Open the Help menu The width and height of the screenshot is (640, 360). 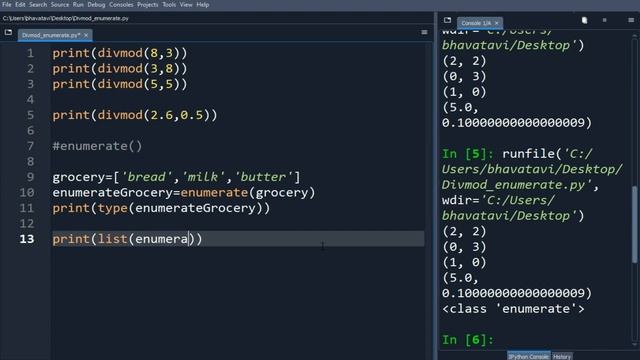[202, 4]
